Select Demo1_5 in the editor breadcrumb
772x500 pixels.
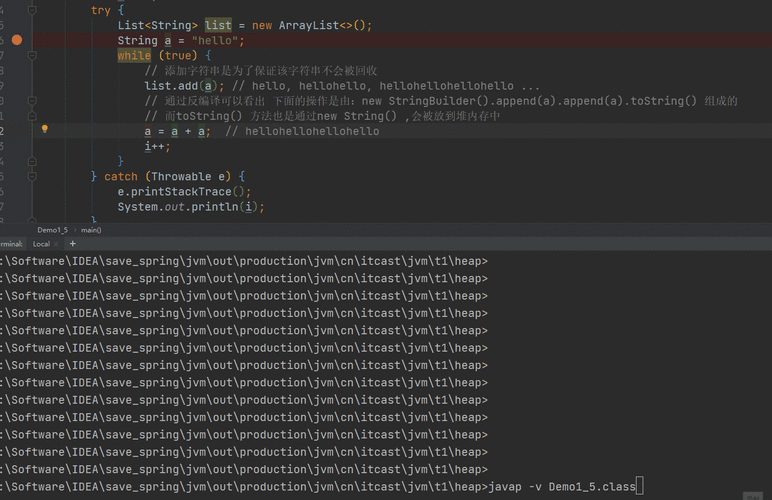point(52,229)
